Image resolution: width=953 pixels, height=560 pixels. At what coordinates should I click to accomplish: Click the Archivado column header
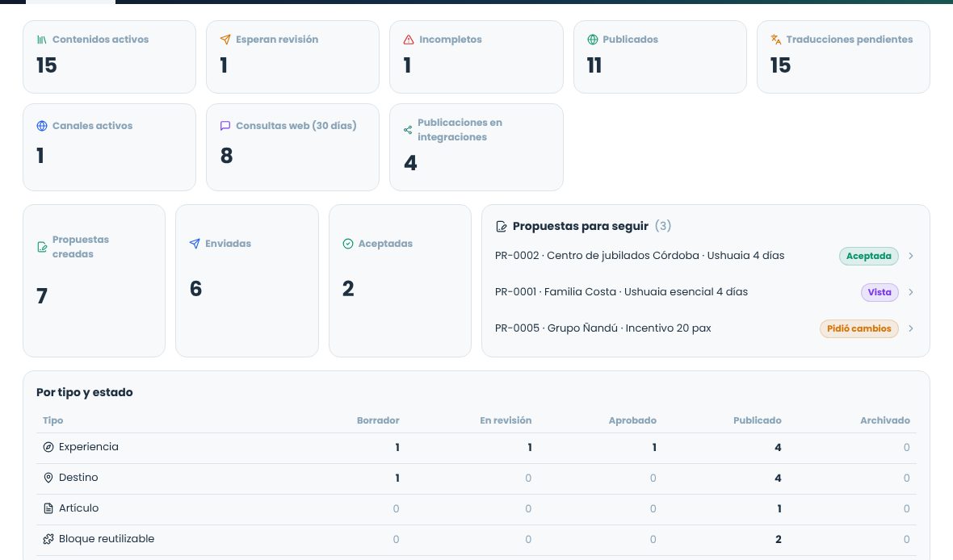885,420
